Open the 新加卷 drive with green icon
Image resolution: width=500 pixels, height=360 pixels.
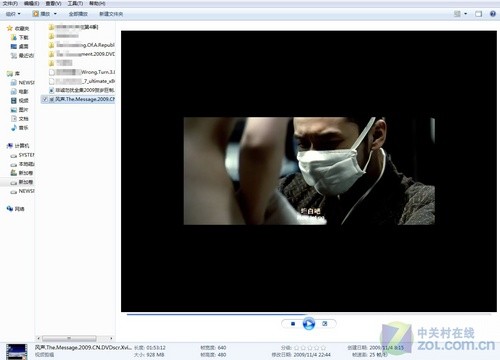[22, 173]
